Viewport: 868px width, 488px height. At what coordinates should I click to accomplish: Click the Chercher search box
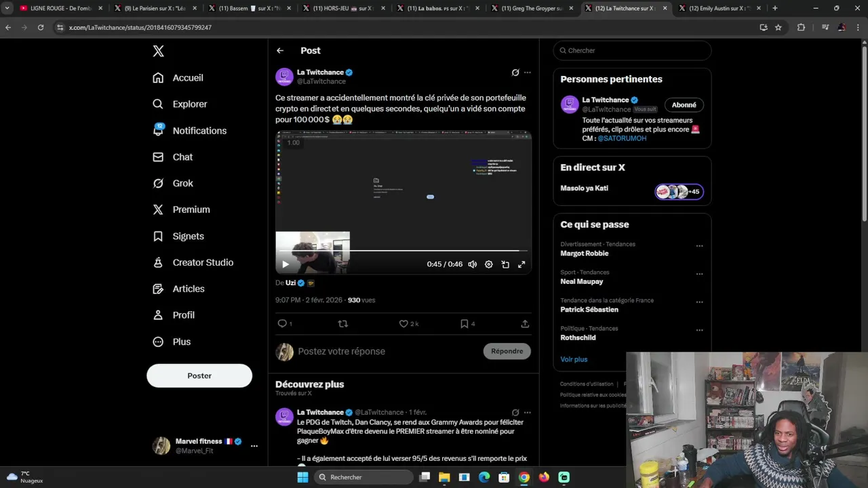[632, 51]
